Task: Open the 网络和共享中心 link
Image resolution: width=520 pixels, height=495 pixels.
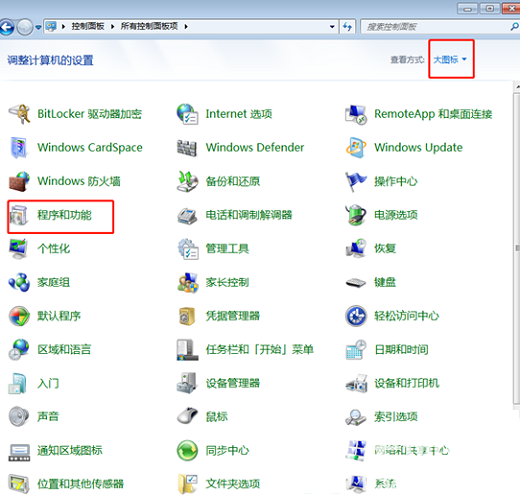Action: (x=412, y=451)
